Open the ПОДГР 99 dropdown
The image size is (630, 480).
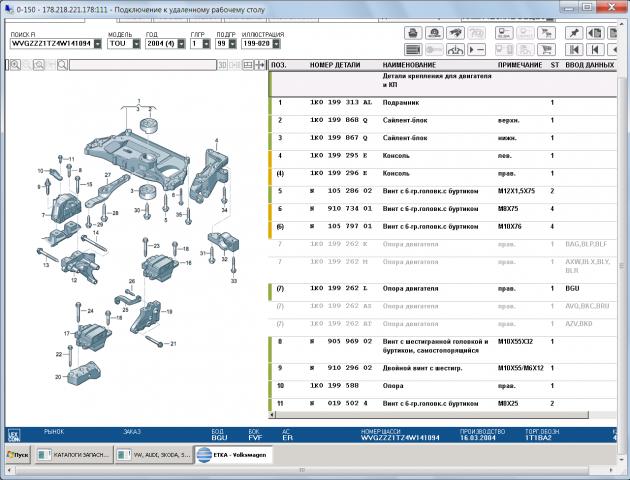click(232, 44)
